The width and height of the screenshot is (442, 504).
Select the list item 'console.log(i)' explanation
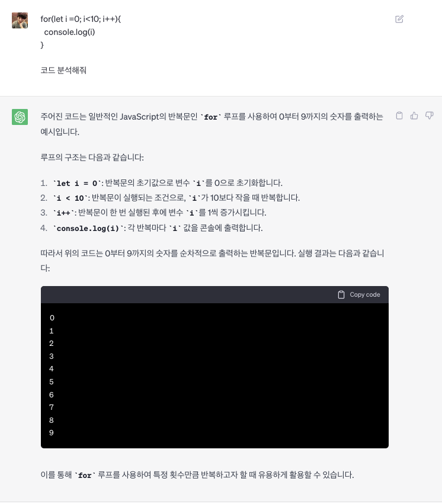click(152, 228)
